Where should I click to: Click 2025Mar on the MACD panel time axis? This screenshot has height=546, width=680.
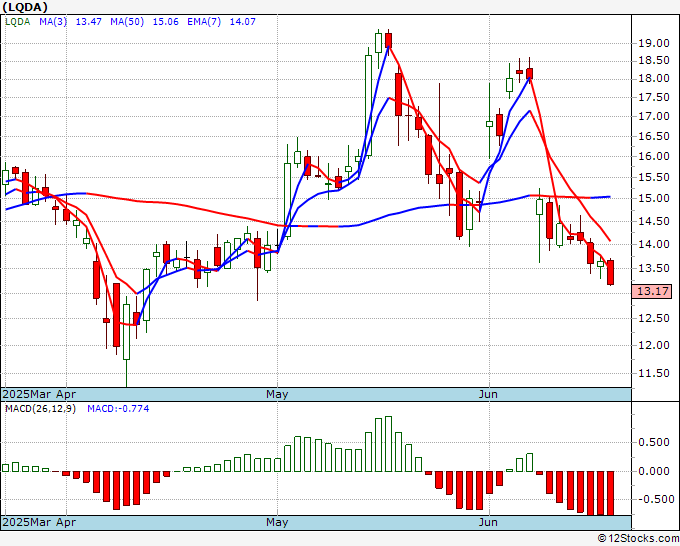28,522
